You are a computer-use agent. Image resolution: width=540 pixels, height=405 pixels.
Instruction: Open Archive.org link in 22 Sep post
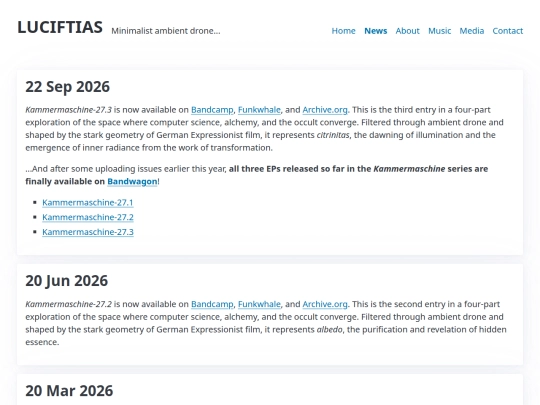[325, 110]
